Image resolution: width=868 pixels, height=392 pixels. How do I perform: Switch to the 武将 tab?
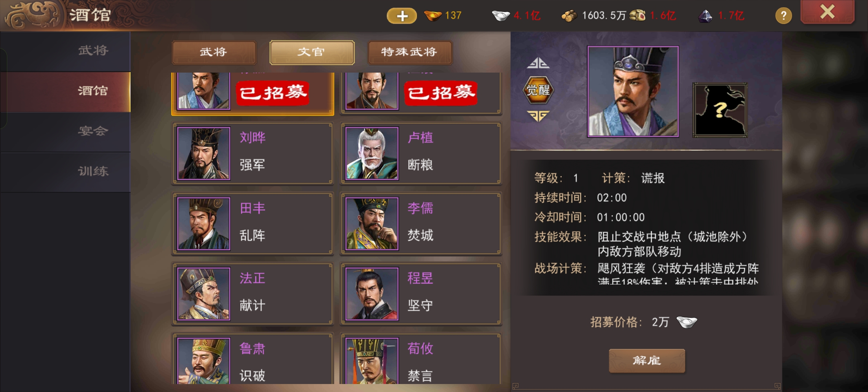click(214, 52)
